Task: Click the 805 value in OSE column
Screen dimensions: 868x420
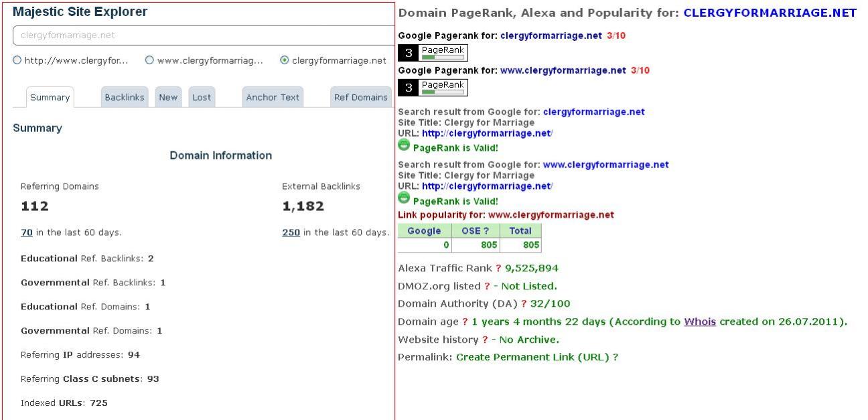Action: tap(476, 245)
